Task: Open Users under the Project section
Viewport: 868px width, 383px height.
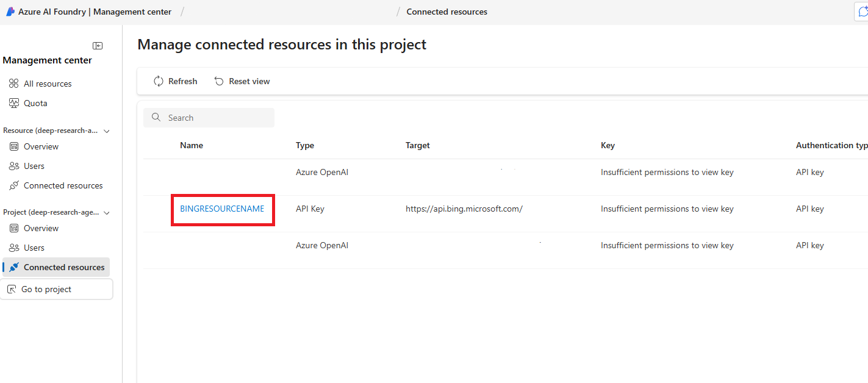Action: pos(34,248)
